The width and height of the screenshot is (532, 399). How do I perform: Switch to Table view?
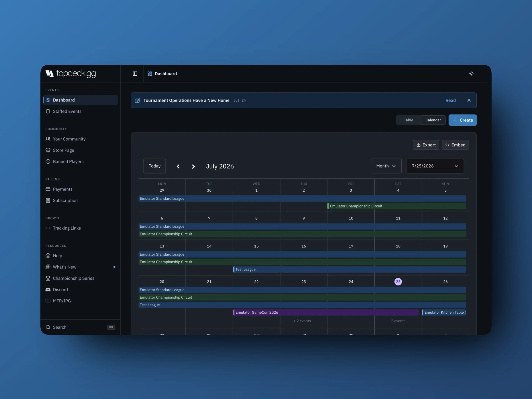click(408, 120)
